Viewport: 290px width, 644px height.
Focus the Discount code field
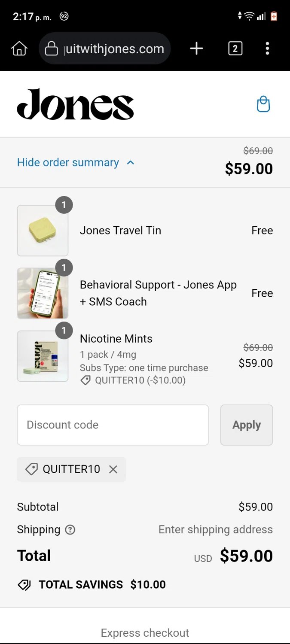pyautogui.click(x=113, y=425)
